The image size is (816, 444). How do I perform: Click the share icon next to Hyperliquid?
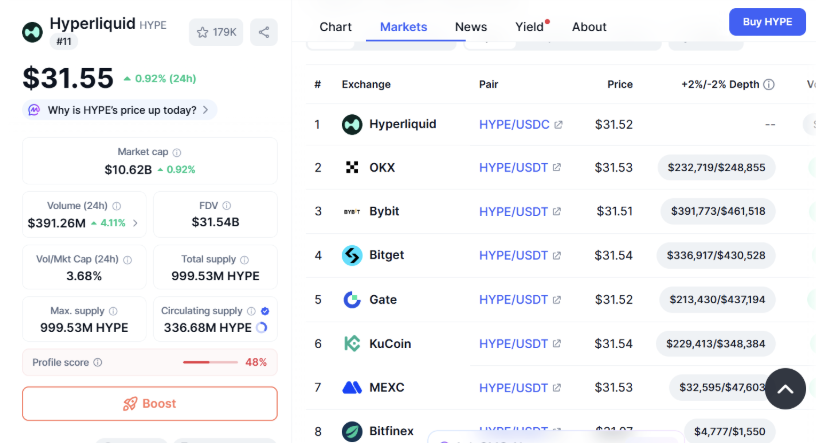coord(264,32)
